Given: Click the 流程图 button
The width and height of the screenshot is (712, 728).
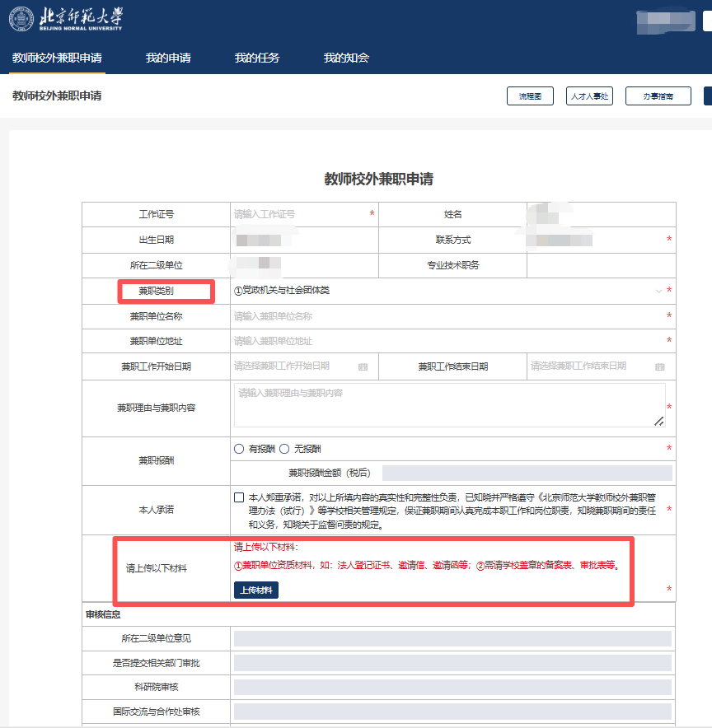Looking at the screenshot, I should point(530,96).
